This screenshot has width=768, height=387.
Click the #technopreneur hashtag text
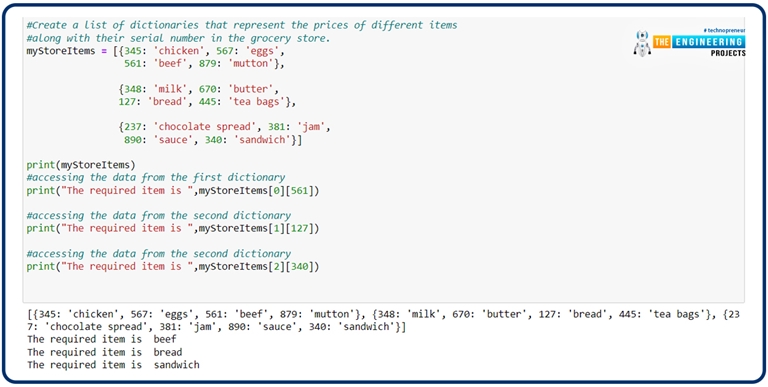(x=724, y=30)
